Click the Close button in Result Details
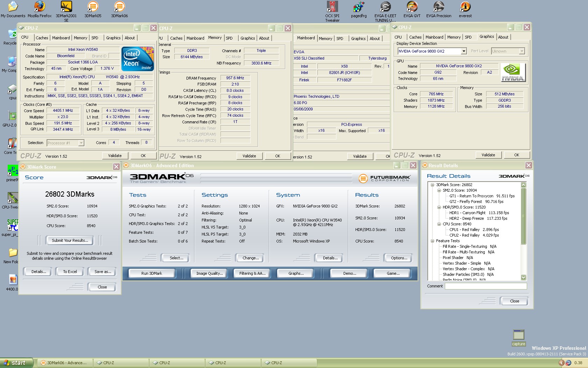588x368 pixels. pyautogui.click(x=514, y=301)
